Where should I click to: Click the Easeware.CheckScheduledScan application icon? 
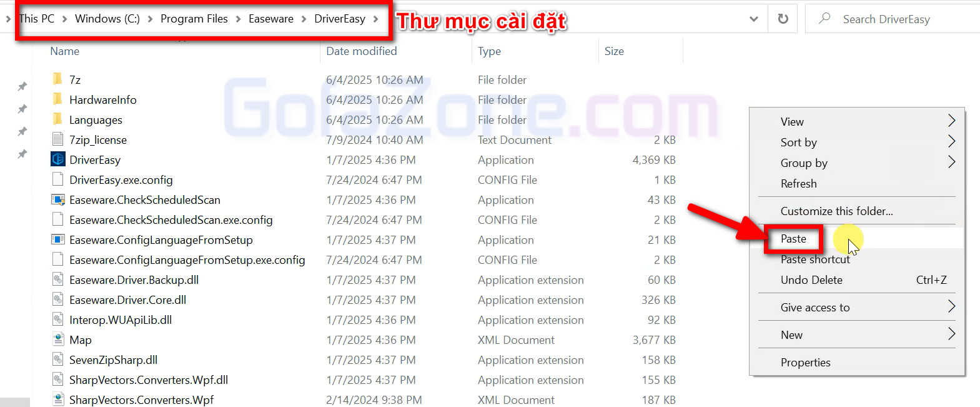click(x=57, y=200)
